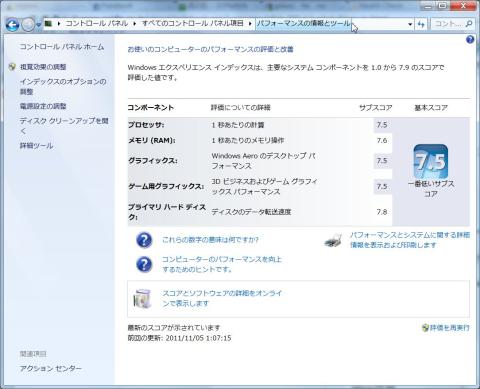Select すべてのコントロール パネル項目 breadcrumb
This screenshot has width=480, height=389.
[x=193, y=23]
